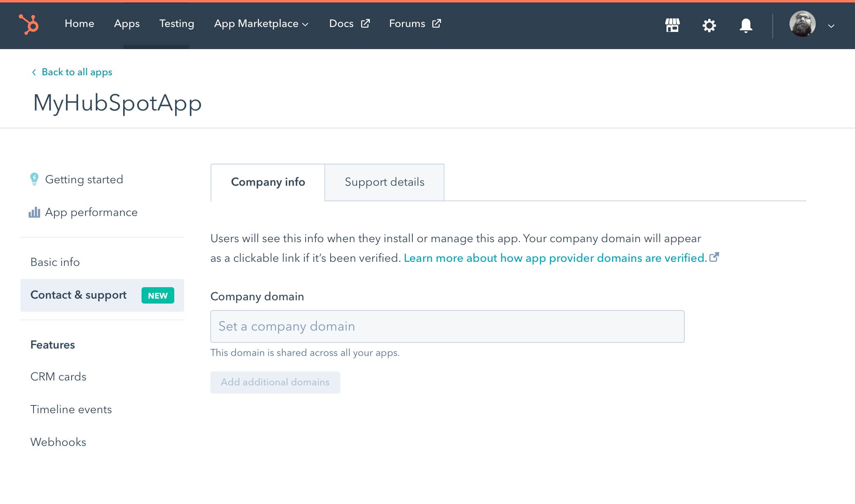Click the MyHubSpotApp title text
This screenshot has width=855, height=504.
pos(117,103)
